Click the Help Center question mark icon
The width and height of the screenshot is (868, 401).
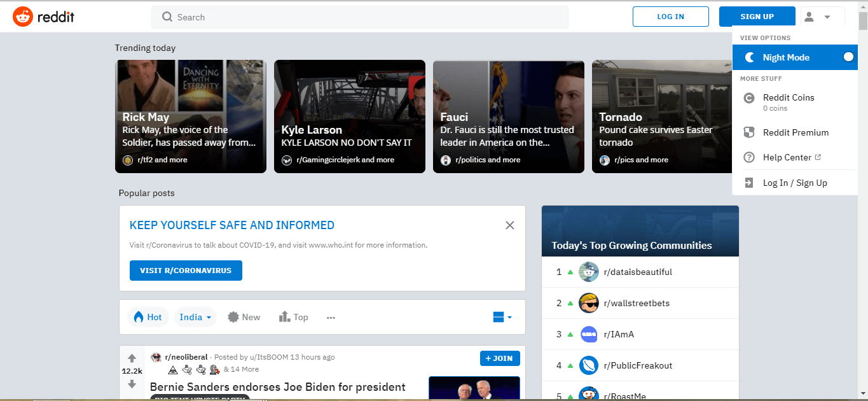[x=750, y=157]
